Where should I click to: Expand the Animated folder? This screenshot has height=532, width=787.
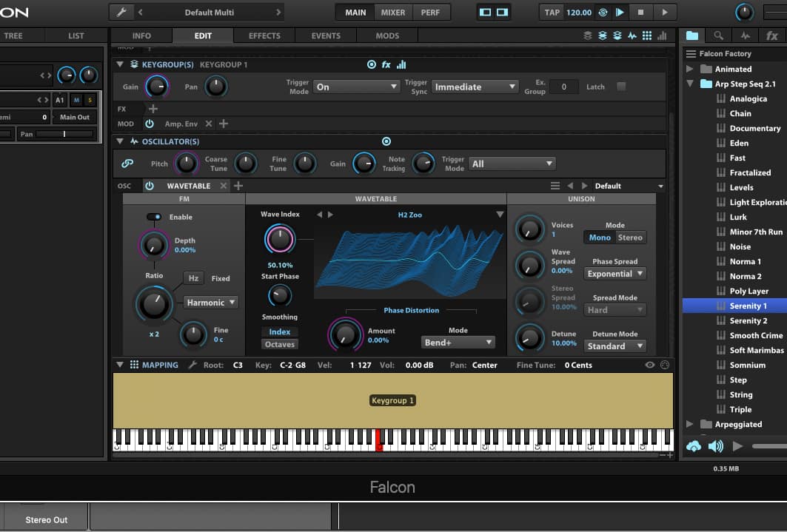[689, 69]
